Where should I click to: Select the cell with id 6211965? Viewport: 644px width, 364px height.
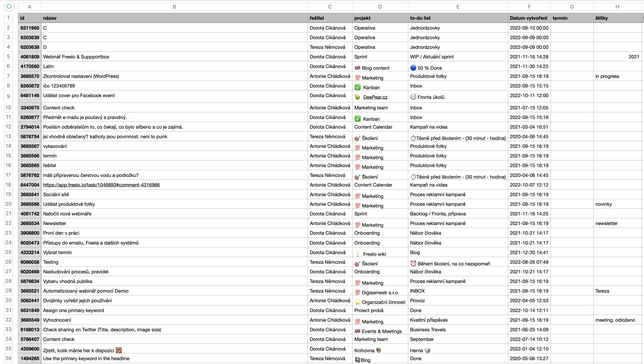(x=30, y=28)
